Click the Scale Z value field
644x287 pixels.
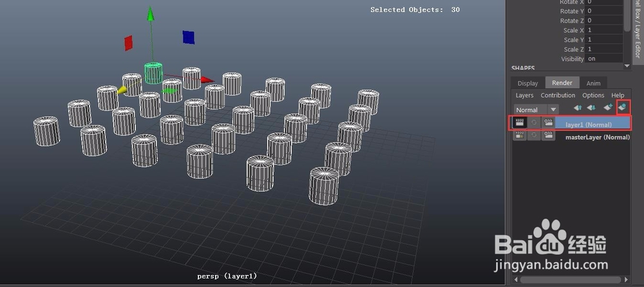(x=604, y=49)
